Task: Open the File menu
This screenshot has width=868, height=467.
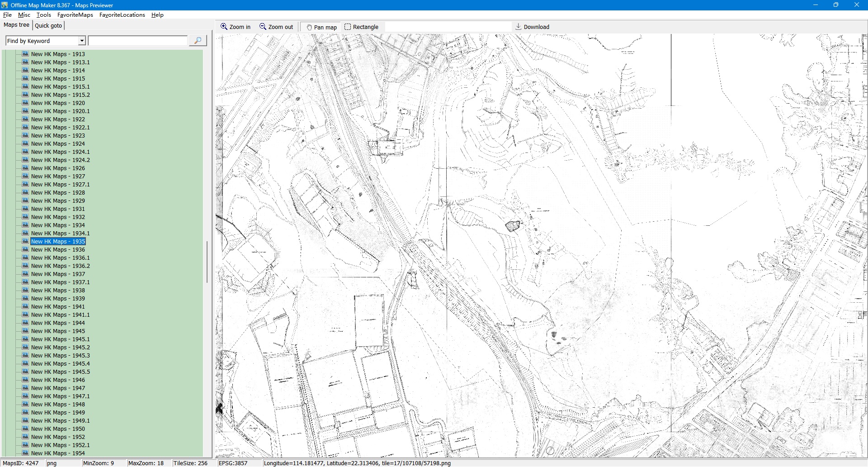Action: point(7,15)
